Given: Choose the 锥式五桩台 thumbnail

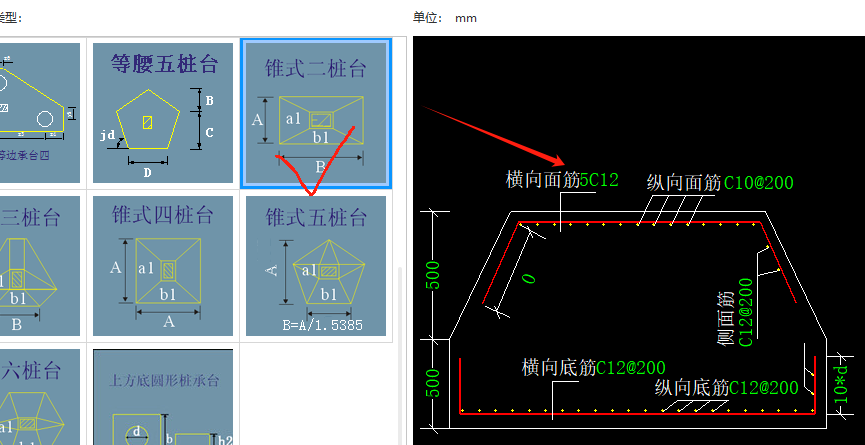Looking at the screenshot, I should 316,266.
